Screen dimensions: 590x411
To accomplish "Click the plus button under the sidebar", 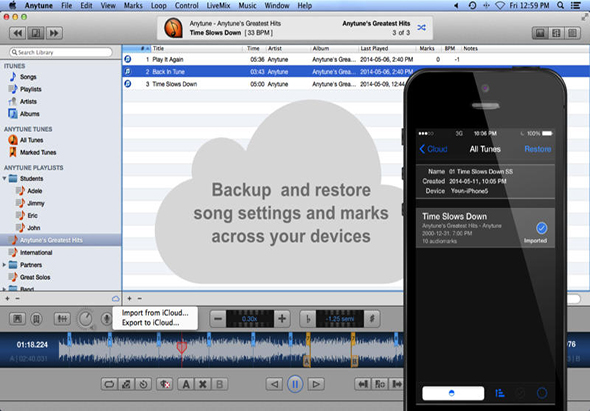I will click(7, 298).
